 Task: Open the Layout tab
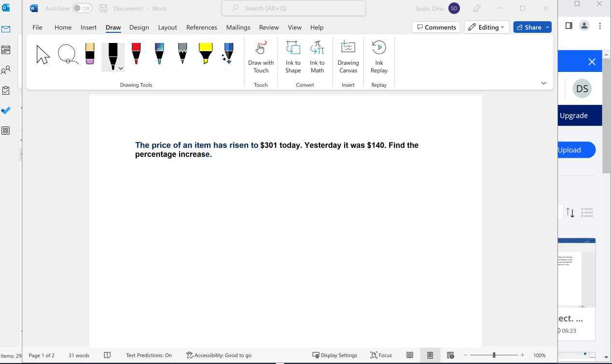click(167, 28)
